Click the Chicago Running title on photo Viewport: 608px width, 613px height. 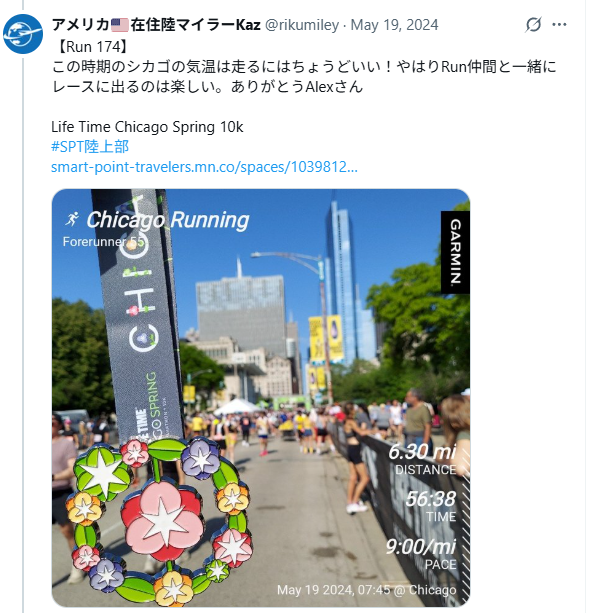click(x=168, y=220)
